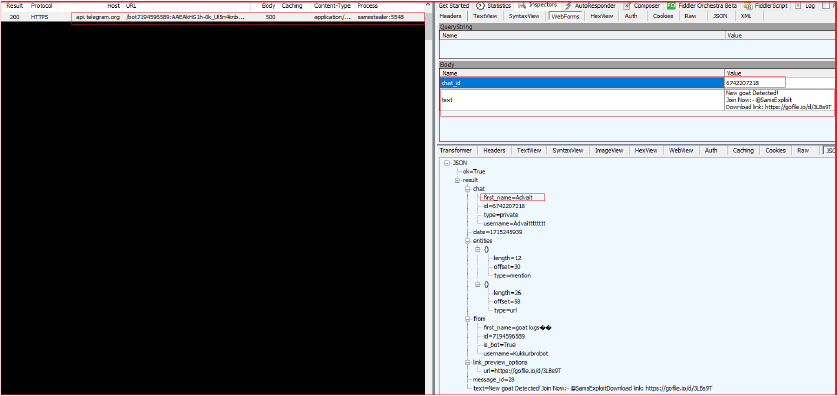Open the FiddlerScript tab

765,5
